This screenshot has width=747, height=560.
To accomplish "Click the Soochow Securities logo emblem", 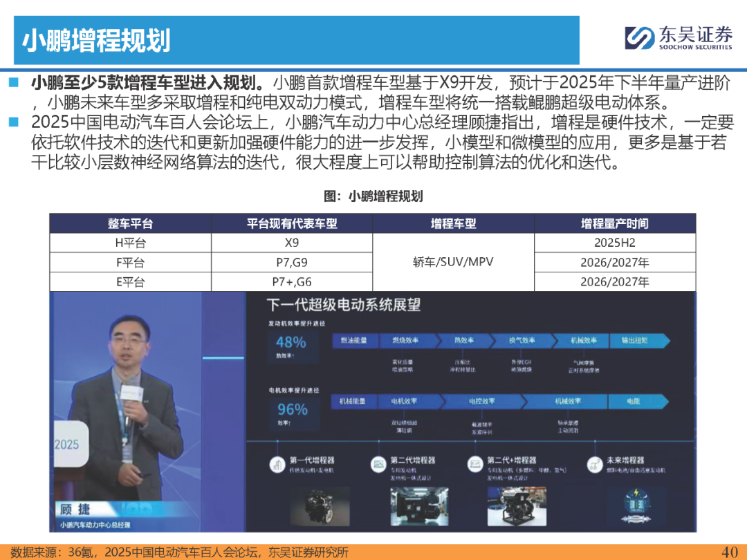I will (x=639, y=37).
